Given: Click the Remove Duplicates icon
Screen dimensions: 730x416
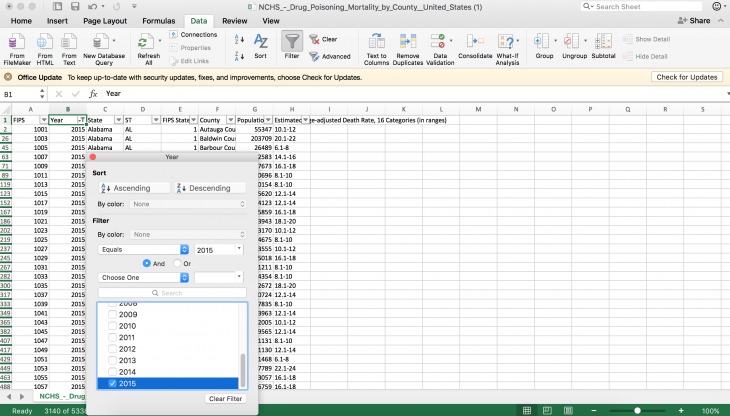Looking at the screenshot, I should [408, 43].
